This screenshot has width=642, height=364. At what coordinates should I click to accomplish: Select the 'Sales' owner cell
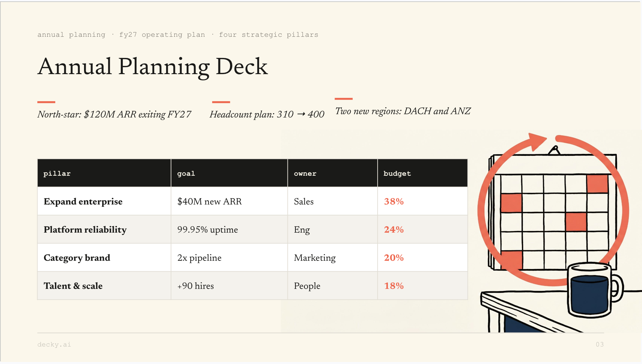coord(333,201)
